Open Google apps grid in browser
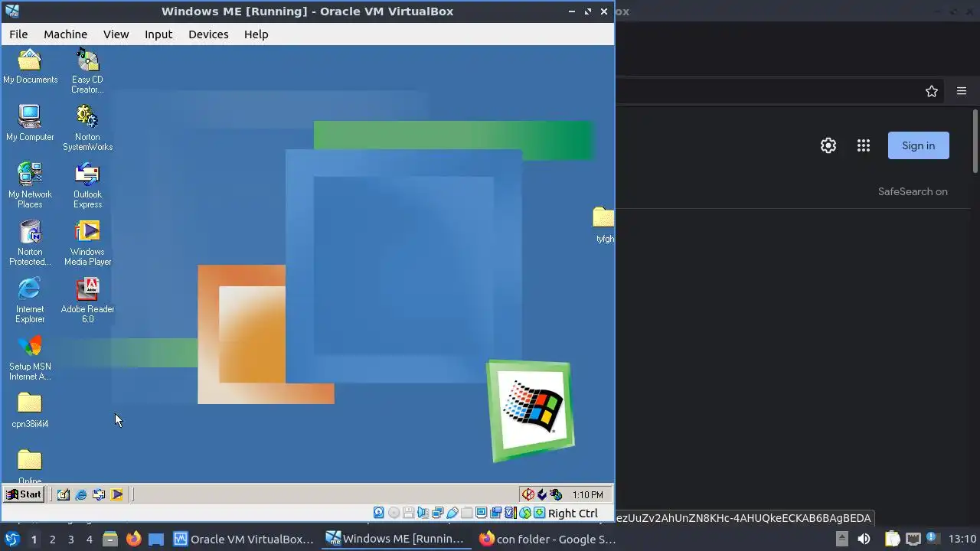This screenshot has width=980, height=551. [x=864, y=145]
